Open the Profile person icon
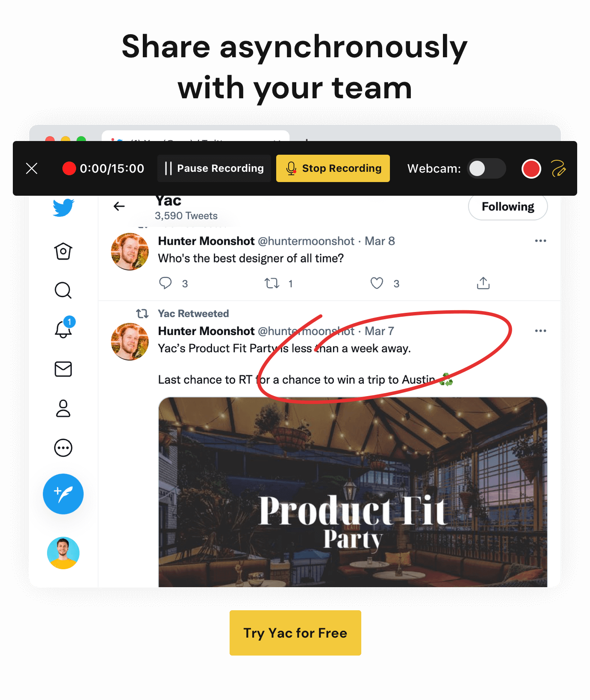The image size is (590, 700). [x=63, y=408]
